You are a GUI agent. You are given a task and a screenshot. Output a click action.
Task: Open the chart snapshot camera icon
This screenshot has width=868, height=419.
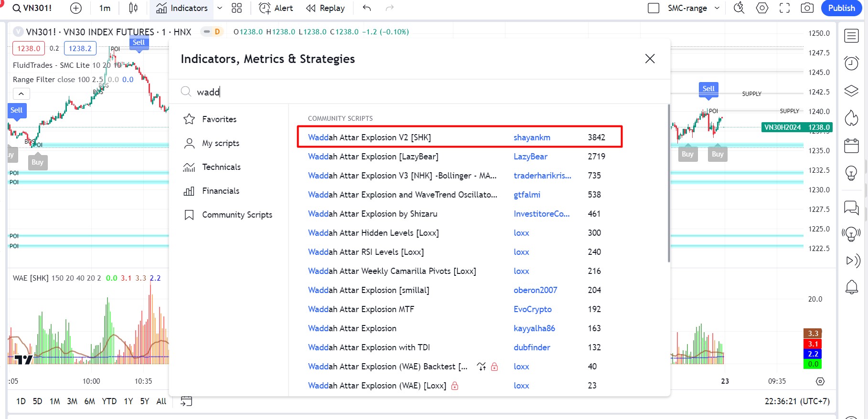point(807,8)
